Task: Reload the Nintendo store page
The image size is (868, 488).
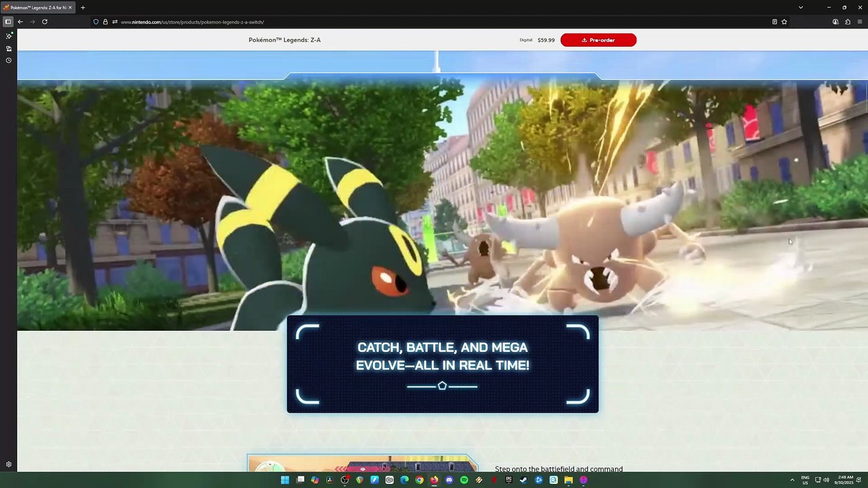Action: point(45,22)
